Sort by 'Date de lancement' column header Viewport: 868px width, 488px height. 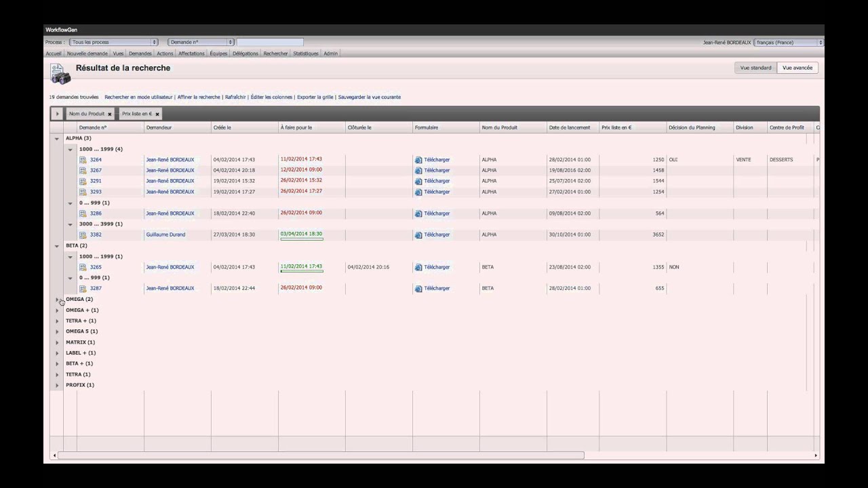(573, 127)
